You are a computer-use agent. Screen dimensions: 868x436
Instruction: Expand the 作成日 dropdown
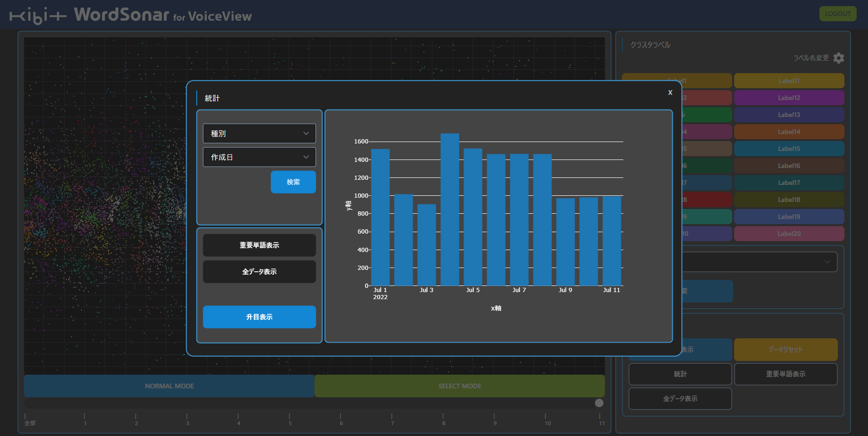[x=259, y=157]
